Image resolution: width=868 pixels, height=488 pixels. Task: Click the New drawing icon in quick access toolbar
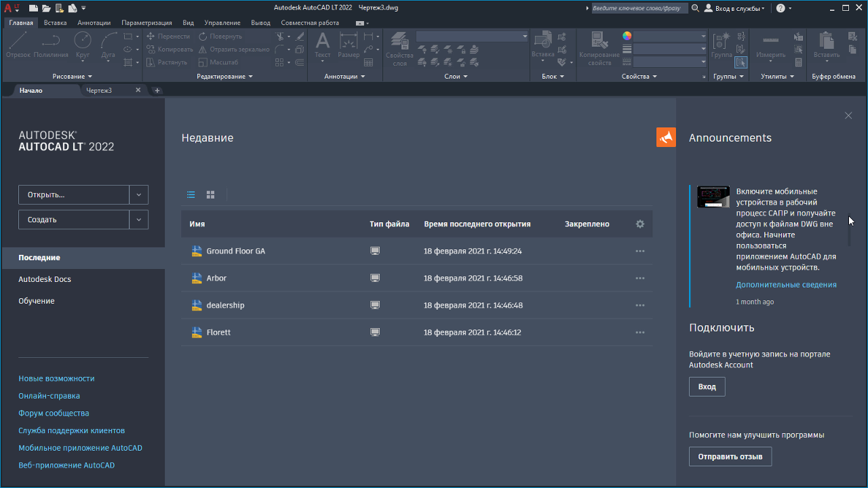(x=33, y=8)
